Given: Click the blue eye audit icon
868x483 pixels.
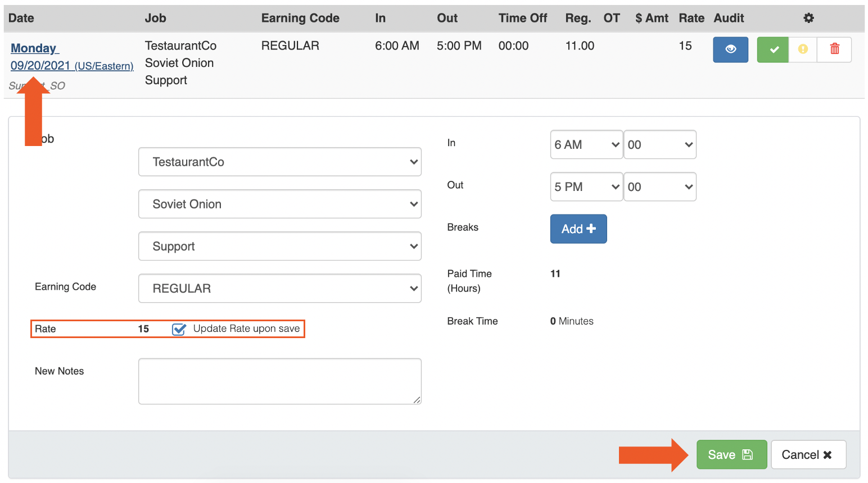Looking at the screenshot, I should [730, 49].
